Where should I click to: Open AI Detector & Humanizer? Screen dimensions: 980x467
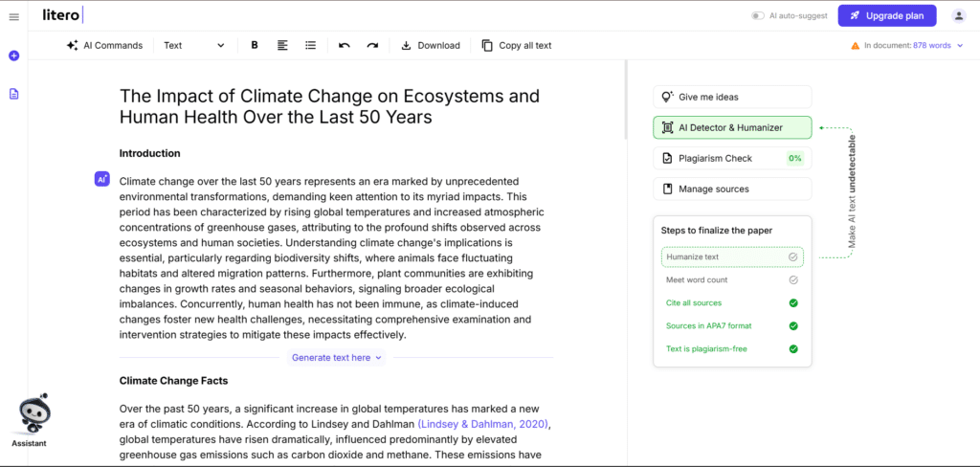coord(732,127)
